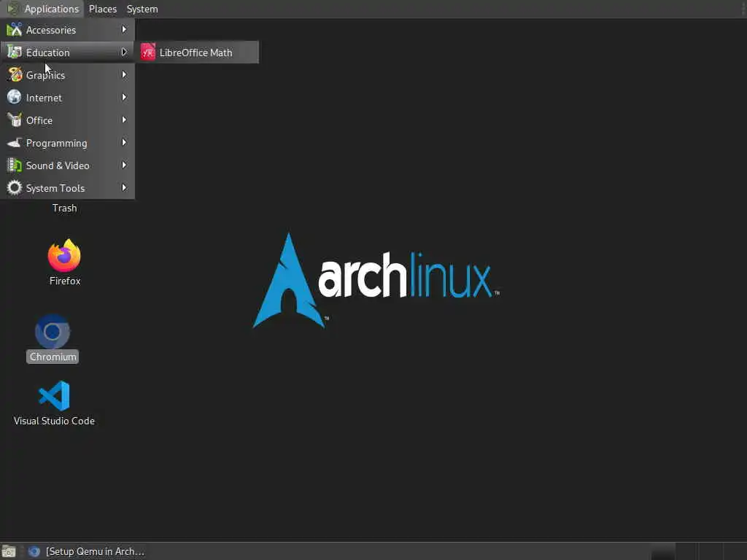The height and width of the screenshot is (560, 747).
Task: Open the Graphics category
Action: 67,75
